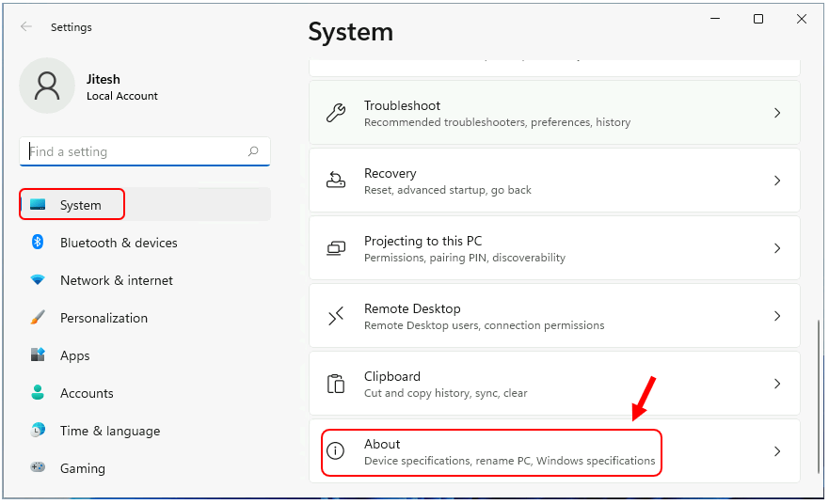
Task: Click the Local Account label
Action: pos(122,96)
